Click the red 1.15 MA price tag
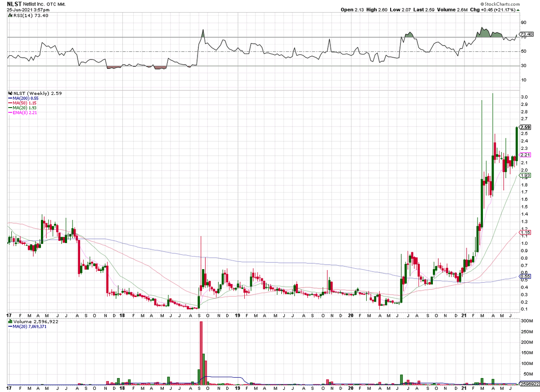Viewport: 540px width, 392px height. (x=526, y=232)
